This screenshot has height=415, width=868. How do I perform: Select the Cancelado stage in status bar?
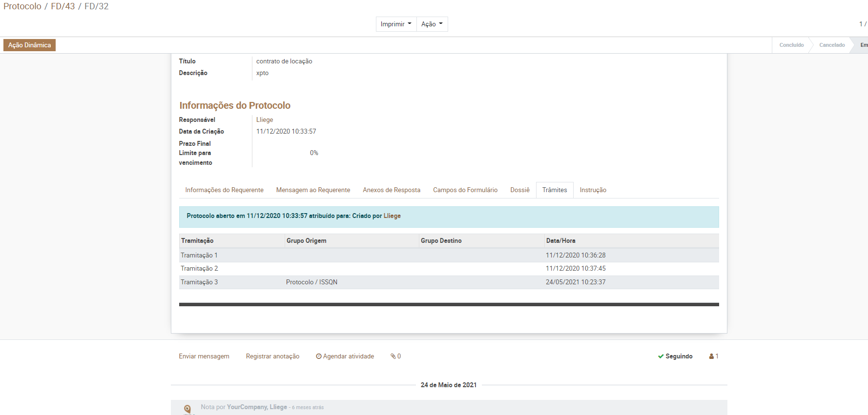(x=831, y=45)
